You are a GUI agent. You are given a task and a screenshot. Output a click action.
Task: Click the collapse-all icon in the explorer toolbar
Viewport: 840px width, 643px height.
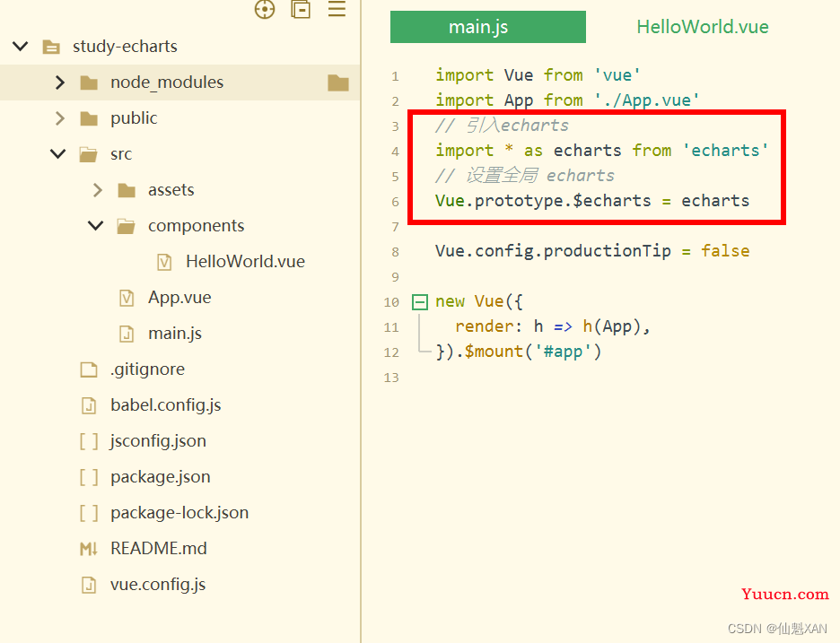pos(301,9)
